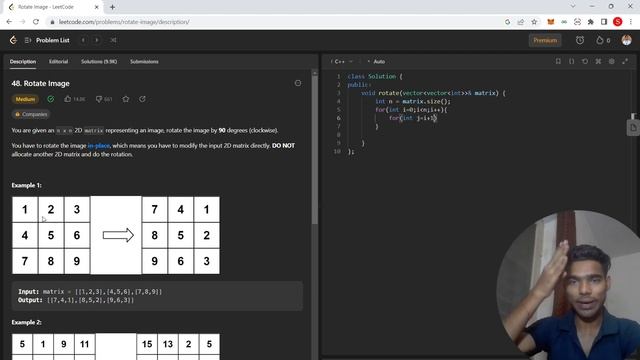Image resolution: width=640 pixels, height=360 pixels.
Task: Open MetaMask fox extension
Action: (x=551, y=22)
